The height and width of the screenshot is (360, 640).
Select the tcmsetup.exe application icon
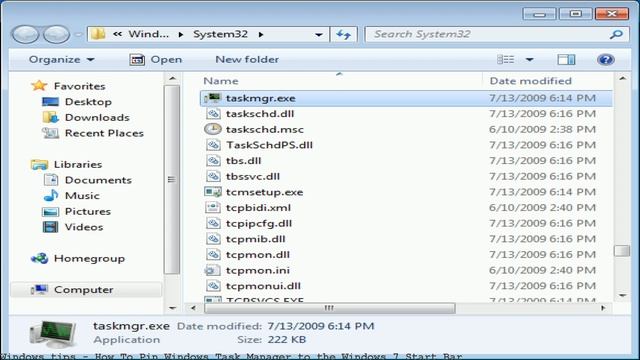(x=213, y=192)
